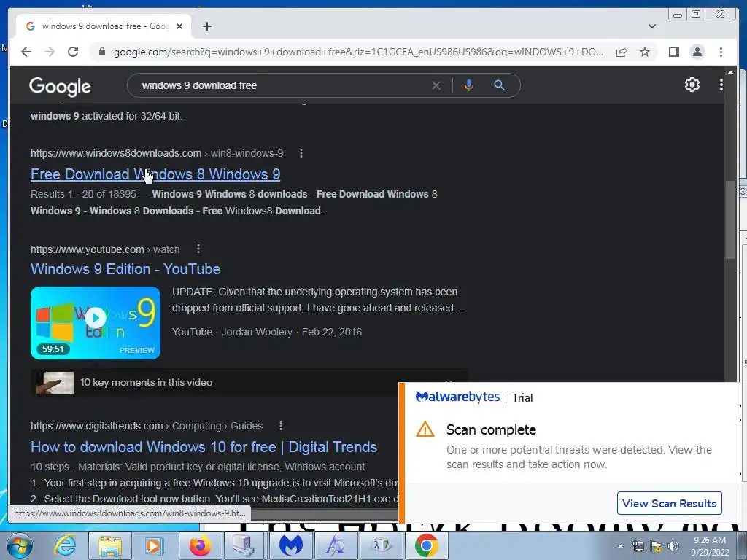Open Free Download Windows 8 Windows 9 link
The width and height of the screenshot is (747, 560).
155,174
